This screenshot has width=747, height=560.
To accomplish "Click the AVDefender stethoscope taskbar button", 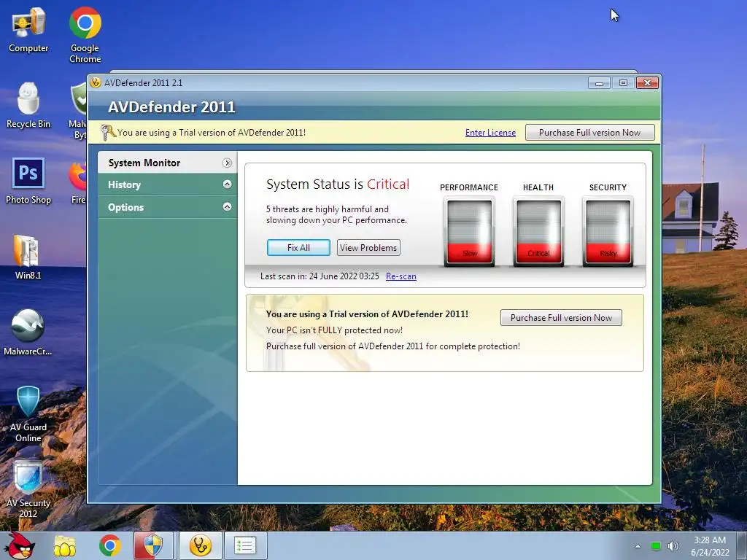I will 201,545.
